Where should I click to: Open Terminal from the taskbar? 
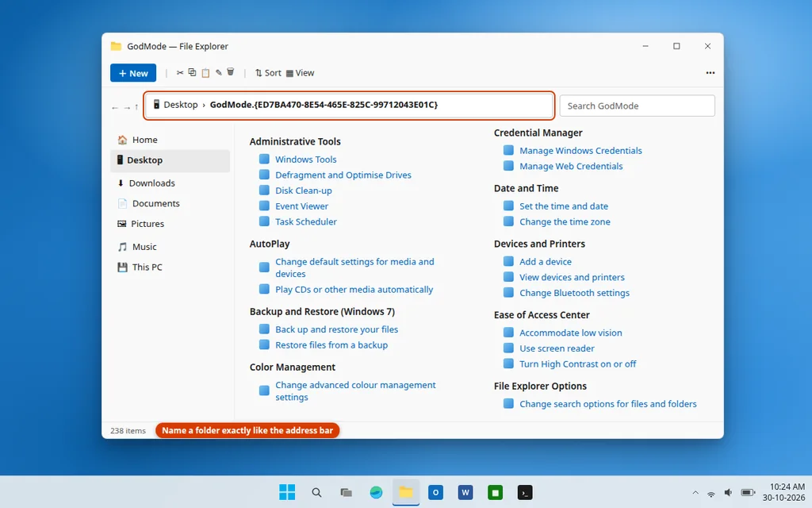point(525,492)
